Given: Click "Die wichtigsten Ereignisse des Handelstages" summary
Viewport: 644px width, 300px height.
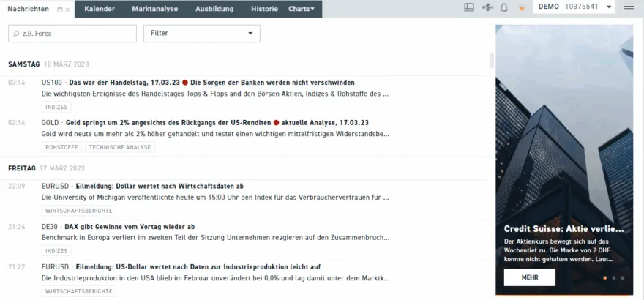Looking at the screenshot, I should point(215,94).
